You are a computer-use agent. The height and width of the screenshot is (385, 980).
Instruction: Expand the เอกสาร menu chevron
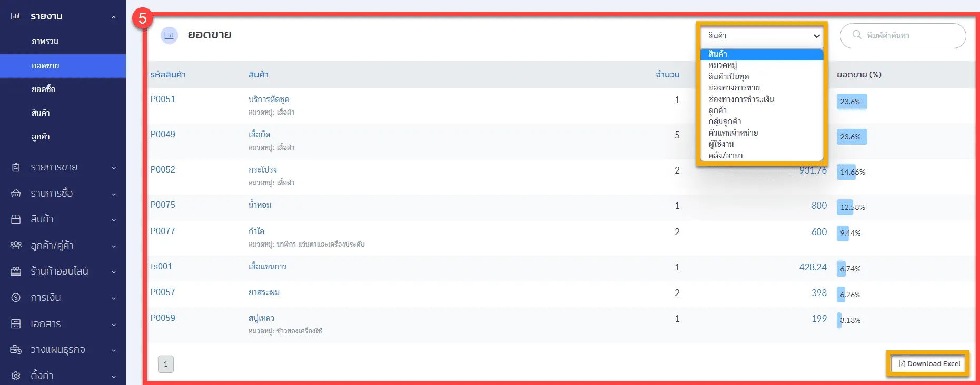tap(114, 325)
